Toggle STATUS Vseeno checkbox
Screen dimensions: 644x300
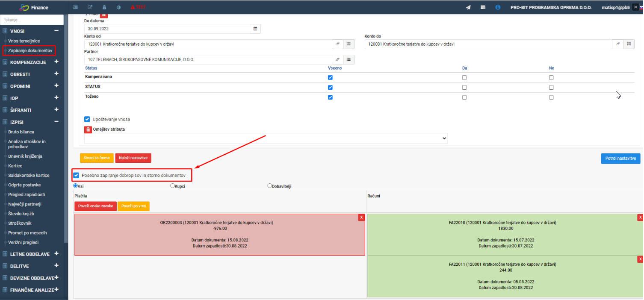point(330,88)
